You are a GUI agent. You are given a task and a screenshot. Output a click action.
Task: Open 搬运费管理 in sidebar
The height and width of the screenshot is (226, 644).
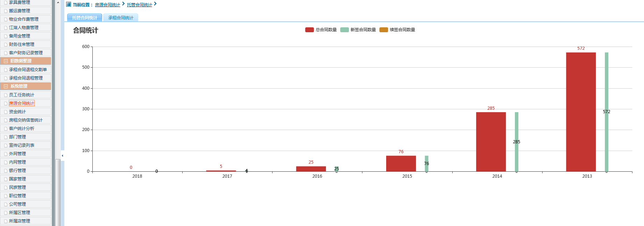coord(26,11)
